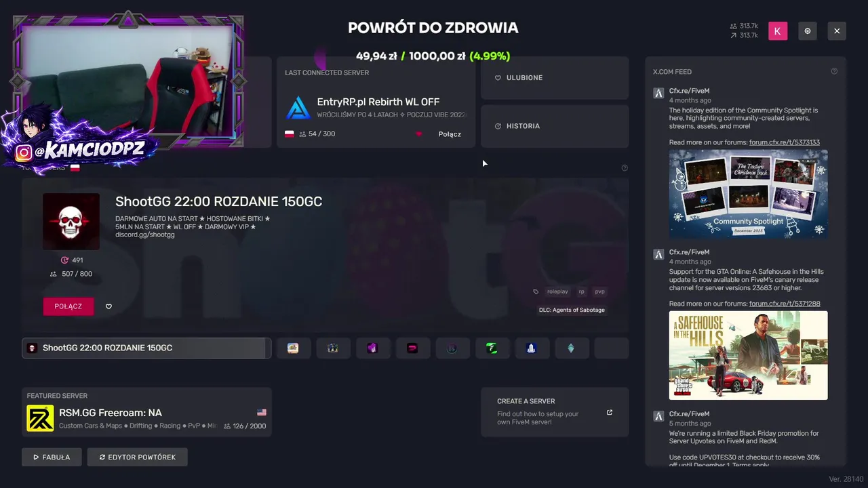Image resolution: width=868 pixels, height=488 pixels.
Task: Click the Instagram icon on the overlay
Action: coord(24,153)
